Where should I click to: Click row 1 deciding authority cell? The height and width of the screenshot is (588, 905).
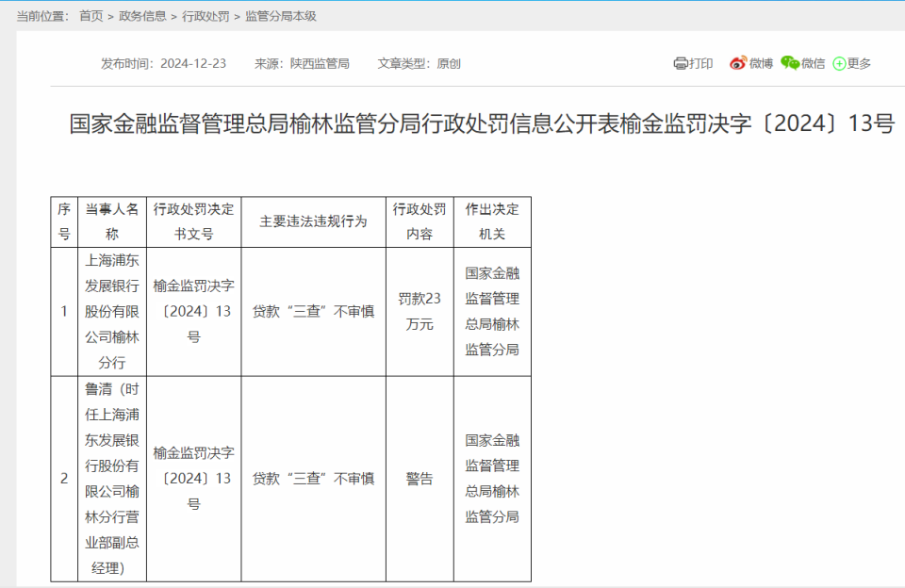click(x=492, y=312)
